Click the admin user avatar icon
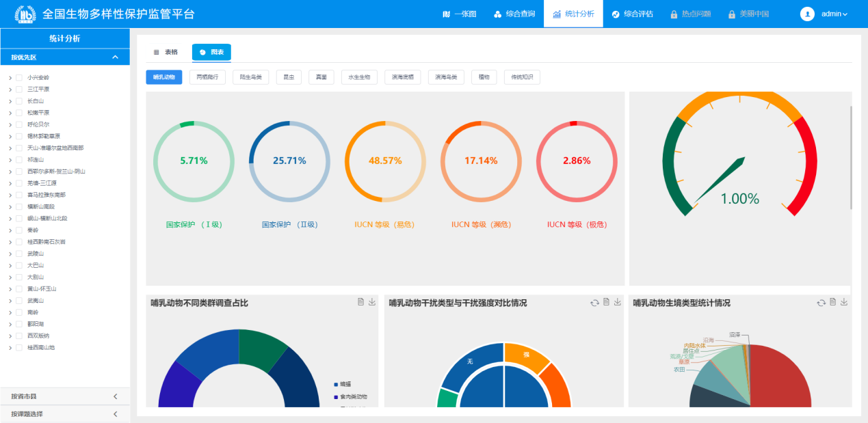 (807, 14)
